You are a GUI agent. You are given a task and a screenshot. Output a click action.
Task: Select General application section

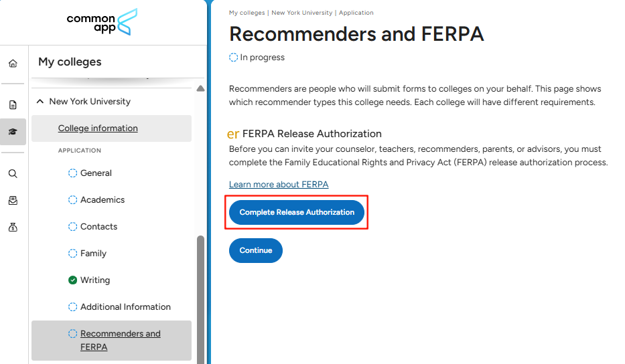[x=96, y=173]
